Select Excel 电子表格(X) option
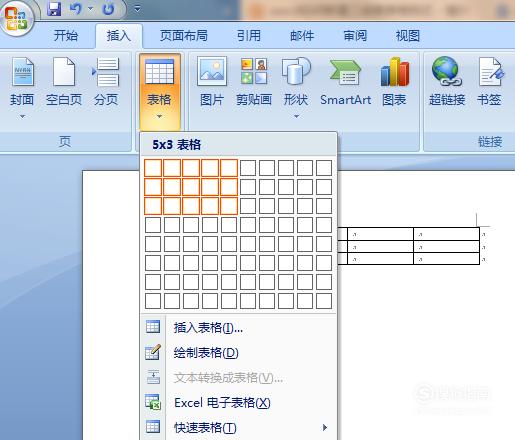The height and width of the screenshot is (440, 515). (x=238, y=403)
